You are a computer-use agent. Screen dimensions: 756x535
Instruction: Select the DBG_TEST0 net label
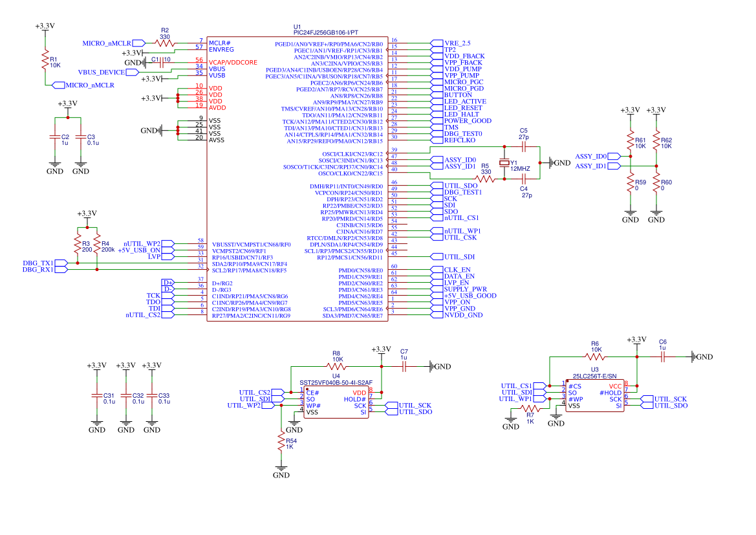point(457,134)
